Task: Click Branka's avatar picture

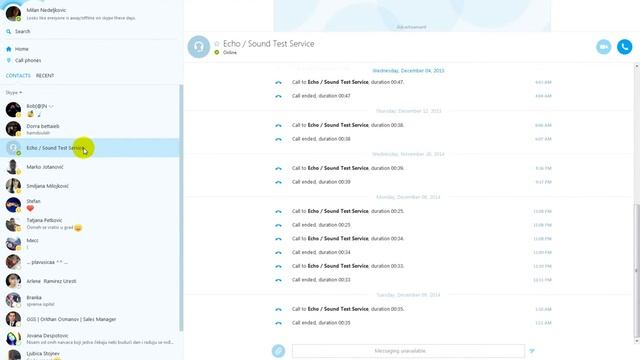Action: point(13,300)
